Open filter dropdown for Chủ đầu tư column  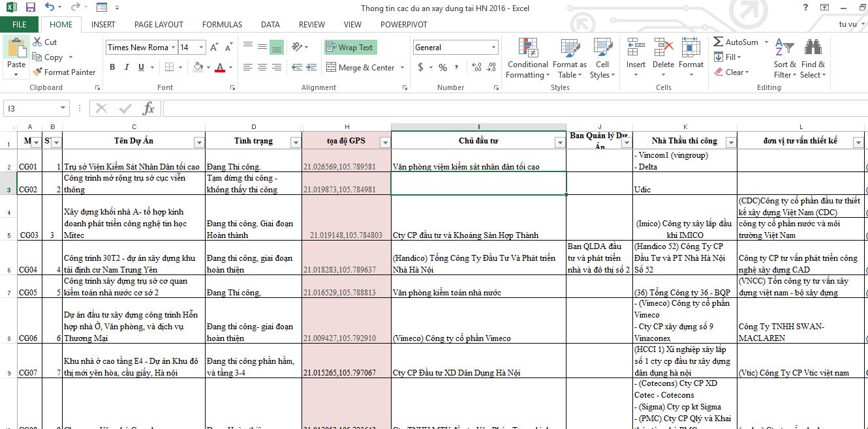[x=559, y=142]
